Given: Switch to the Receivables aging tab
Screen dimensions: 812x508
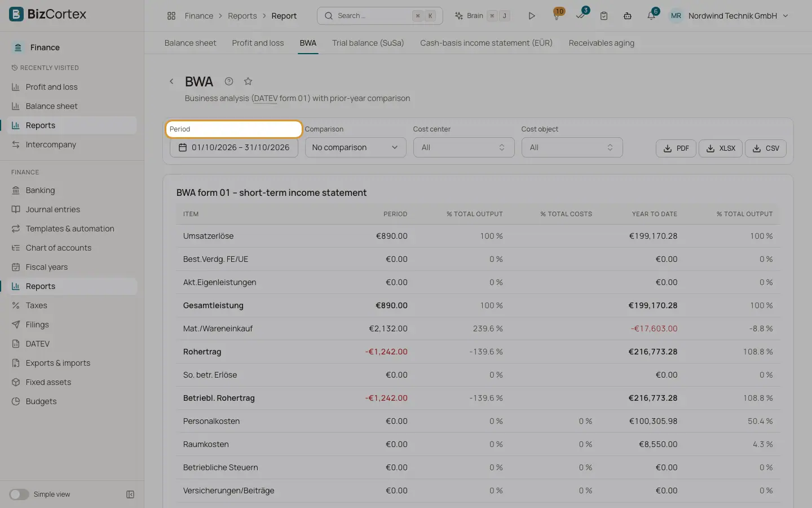Looking at the screenshot, I should [x=601, y=43].
